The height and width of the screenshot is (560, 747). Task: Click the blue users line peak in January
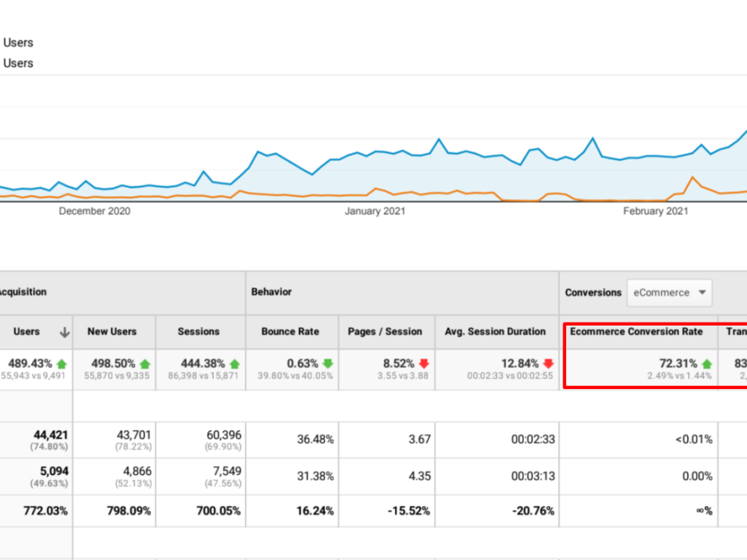[x=438, y=139]
